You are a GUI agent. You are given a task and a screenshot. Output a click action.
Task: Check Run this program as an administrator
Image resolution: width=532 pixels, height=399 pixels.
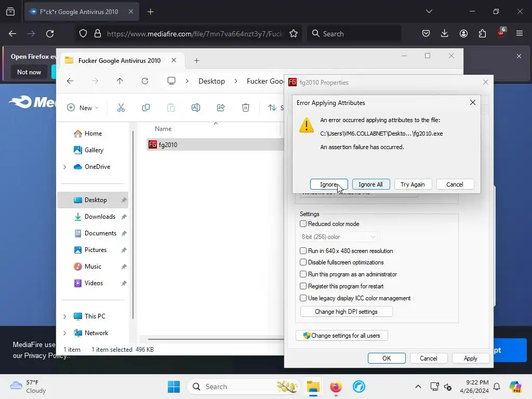(x=303, y=274)
